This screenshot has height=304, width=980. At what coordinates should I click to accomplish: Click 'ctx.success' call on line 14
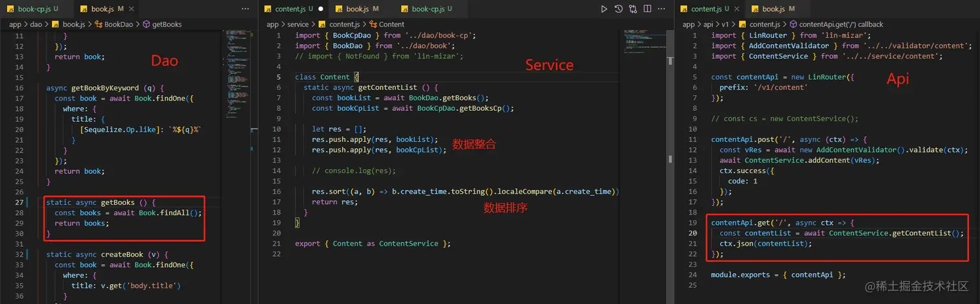click(x=742, y=170)
